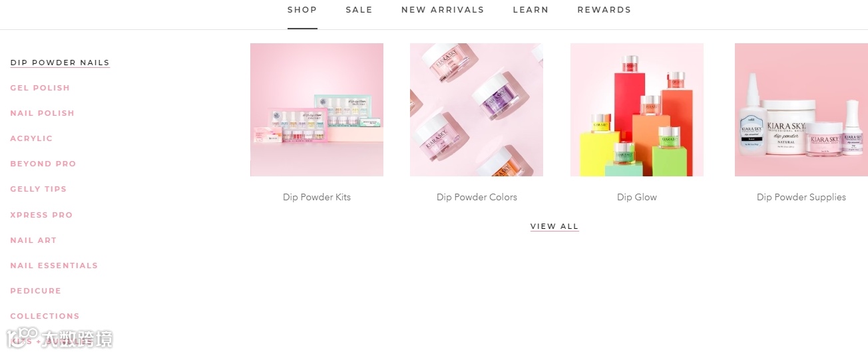
Task: Select Dip Powder Nails category in sidebar
Action: [x=60, y=63]
